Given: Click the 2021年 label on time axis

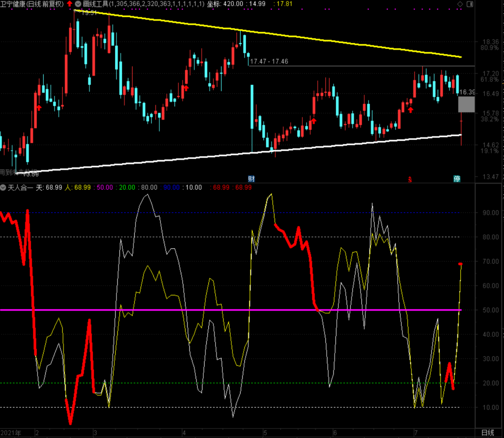Looking at the screenshot, I should pyautogui.click(x=11, y=432).
